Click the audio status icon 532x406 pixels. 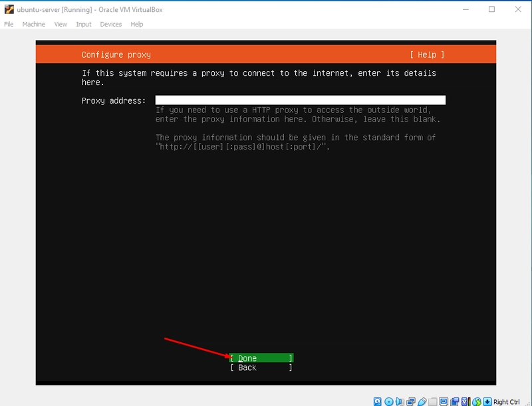pos(400,402)
